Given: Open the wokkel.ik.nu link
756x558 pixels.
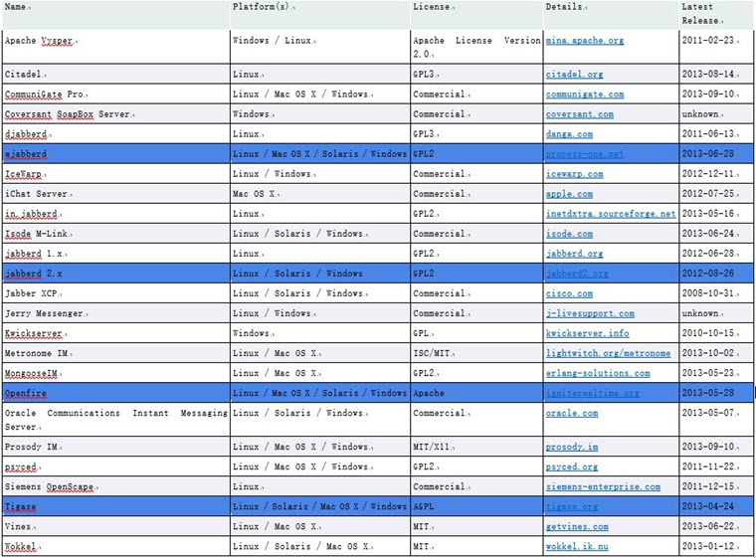Looking at the screenshot, I should 577,546.
